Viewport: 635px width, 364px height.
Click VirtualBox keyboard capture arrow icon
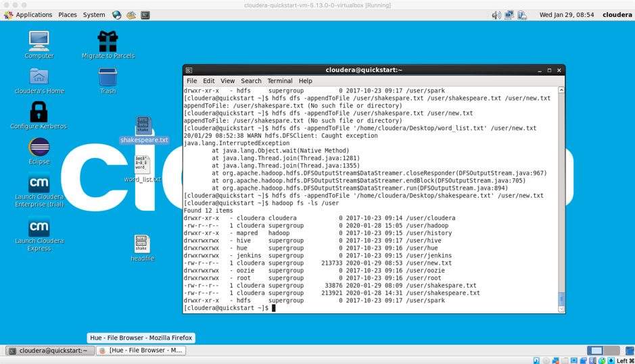tap(611, 361)
